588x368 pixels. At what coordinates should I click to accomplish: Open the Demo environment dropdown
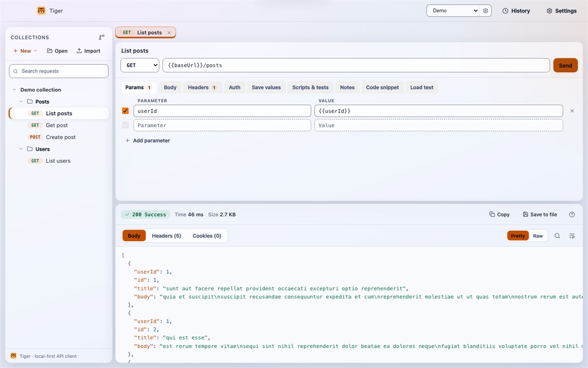pos(453,11)
